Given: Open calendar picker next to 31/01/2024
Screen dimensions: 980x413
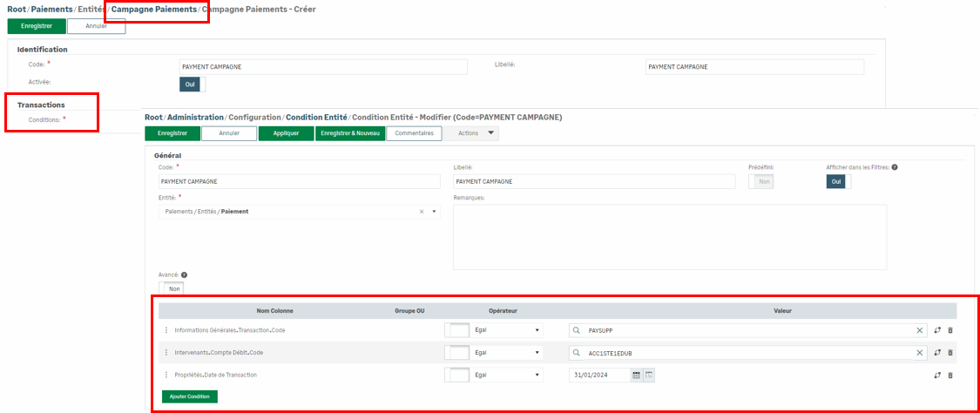Looking at the screenshot, I should click(x=636, y=375).
